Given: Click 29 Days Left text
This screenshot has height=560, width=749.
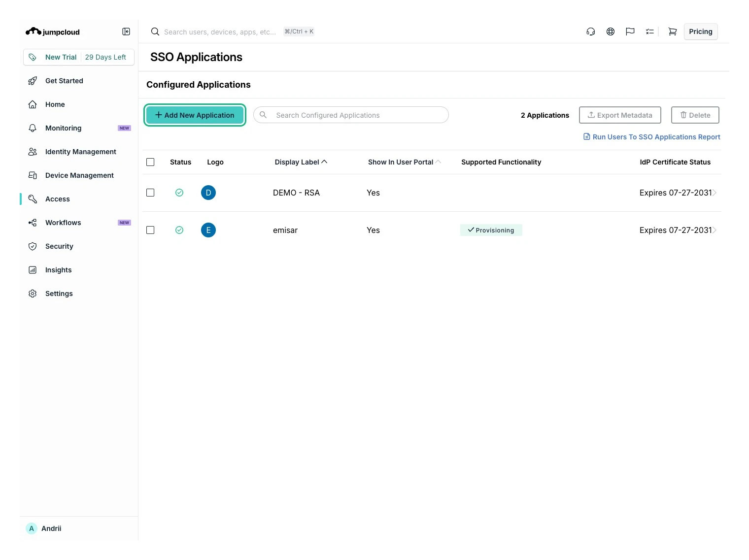Looking at the screenshot, I should 105,57.
